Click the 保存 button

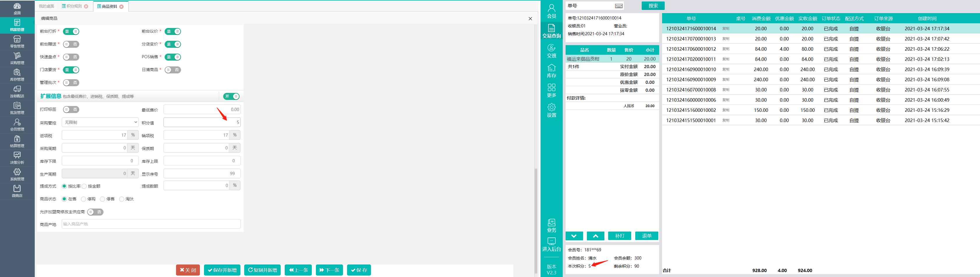pos(359,270)
